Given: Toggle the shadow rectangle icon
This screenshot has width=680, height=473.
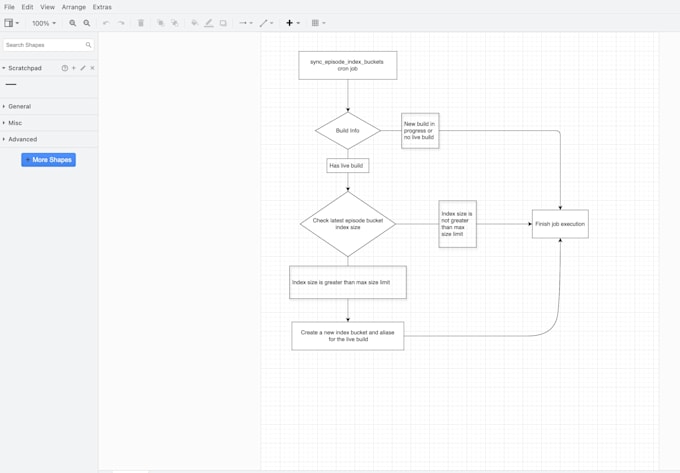Looking at the screenshot, I should [x=223, y=23].
